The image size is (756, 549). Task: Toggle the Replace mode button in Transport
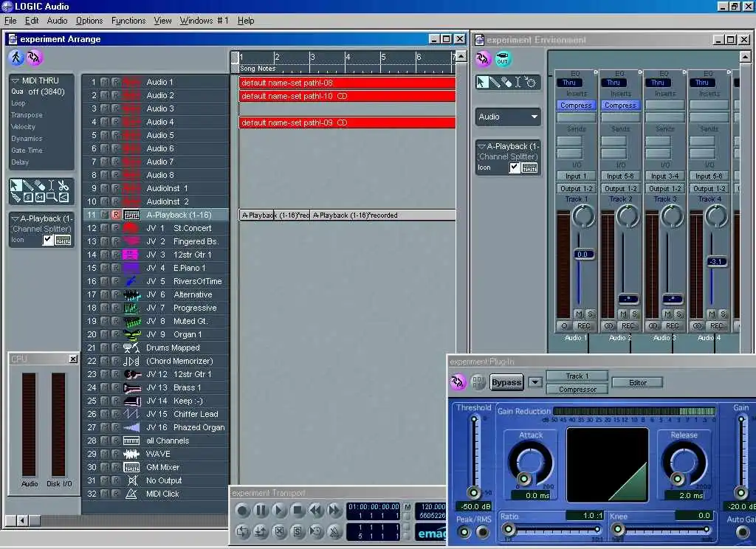tap(279, 531)
